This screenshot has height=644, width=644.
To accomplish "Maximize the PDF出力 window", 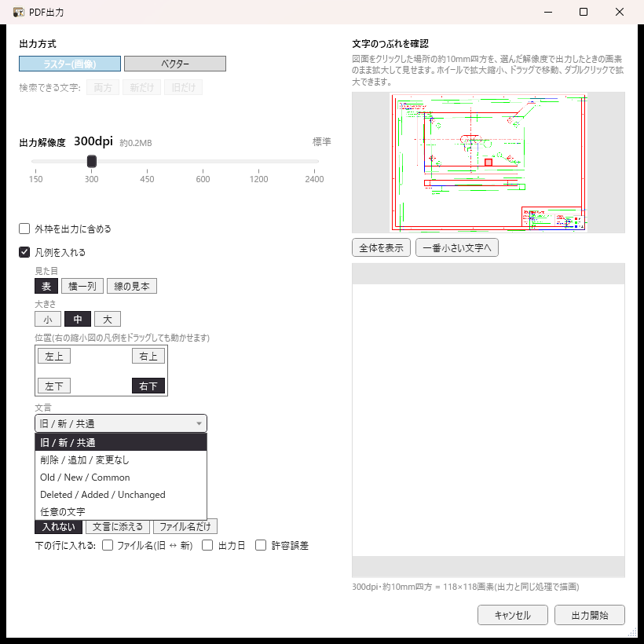I will (x=584, y=12).
